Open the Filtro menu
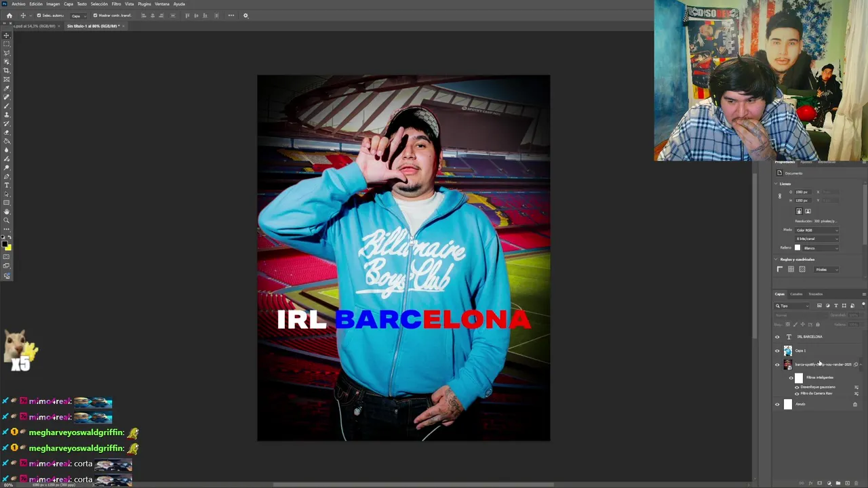The image size is (868, 488). pyautogui.click(x=116, y=4)
